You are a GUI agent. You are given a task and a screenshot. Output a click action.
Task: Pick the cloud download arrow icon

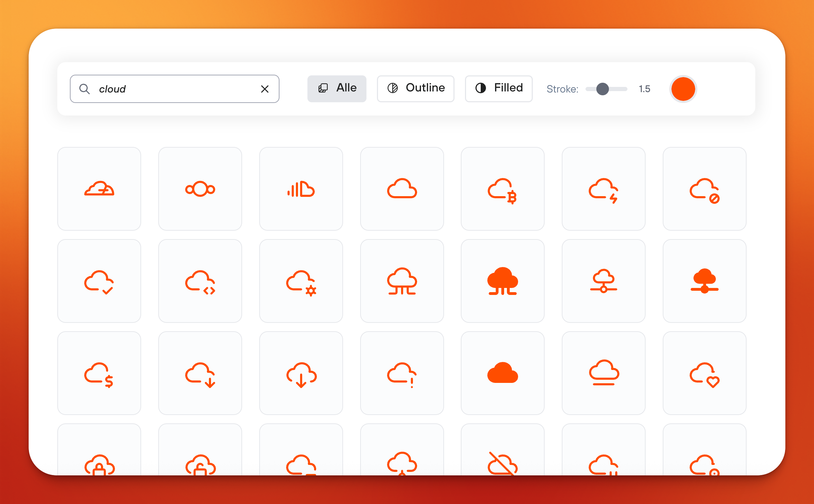coord(301,374)
